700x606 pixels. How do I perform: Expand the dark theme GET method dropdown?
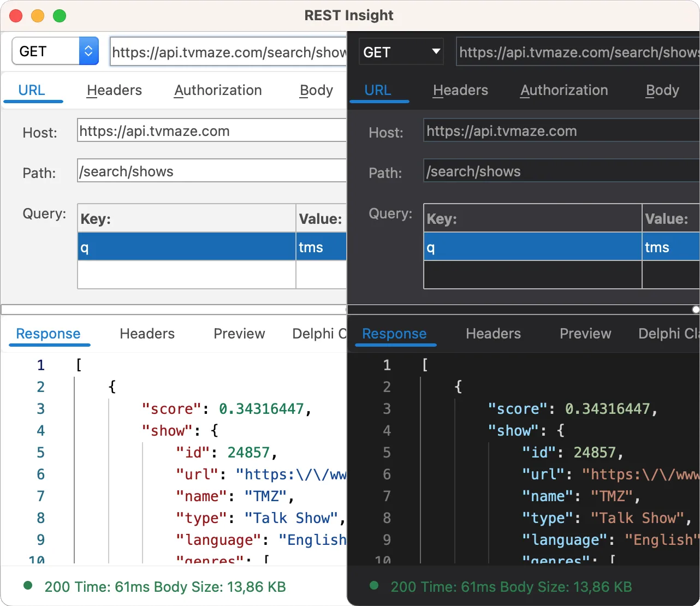point(401,52)
